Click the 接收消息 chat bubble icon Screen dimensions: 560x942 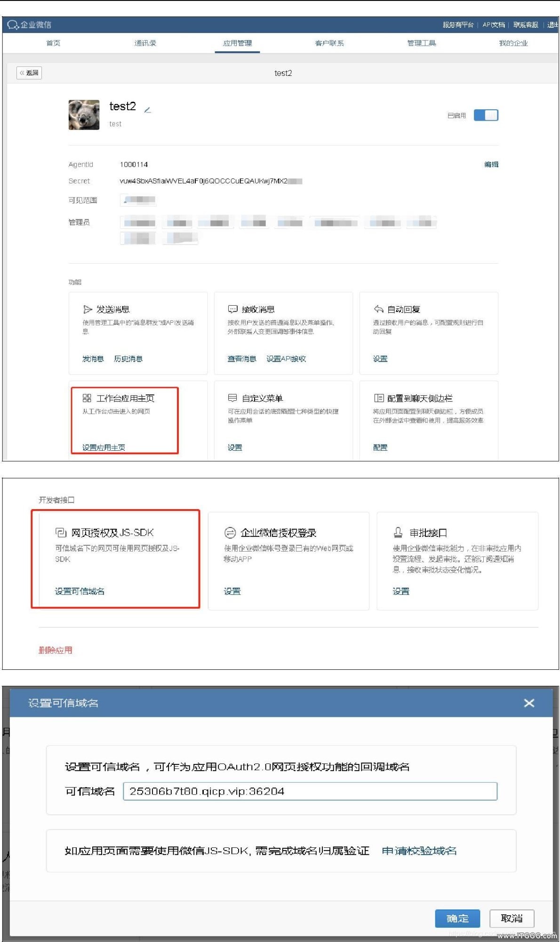click(232, 309)
